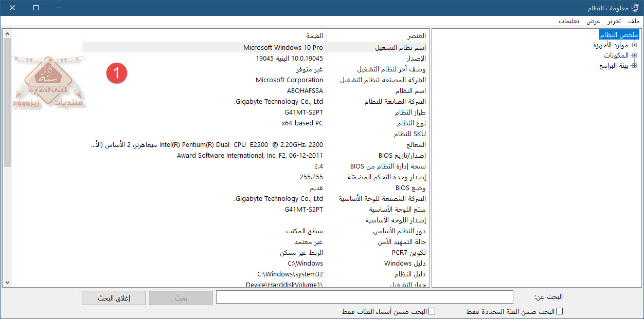Click the scrollbar up arrow in details pane
The height and width of the screenshot is (319, 644).
pyautogui.click(x=7, y=34)
